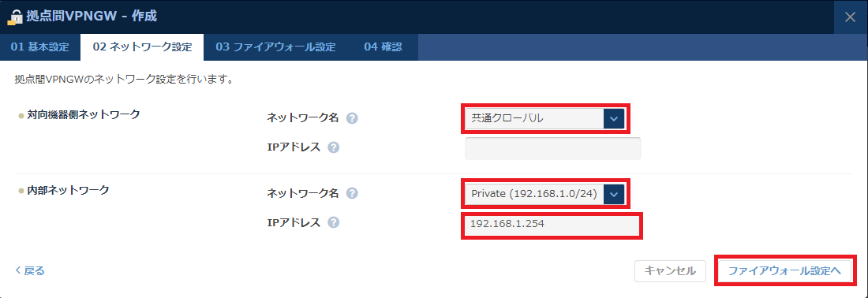This screenshot has width=868, height=298.
Task: Focus the empty 対向機器側 IPアドレス field
Action: click(552, 148)
